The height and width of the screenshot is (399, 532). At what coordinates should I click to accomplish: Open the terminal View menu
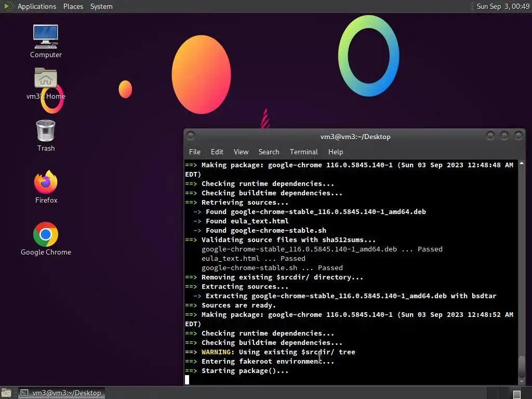[x=241, y=152]
